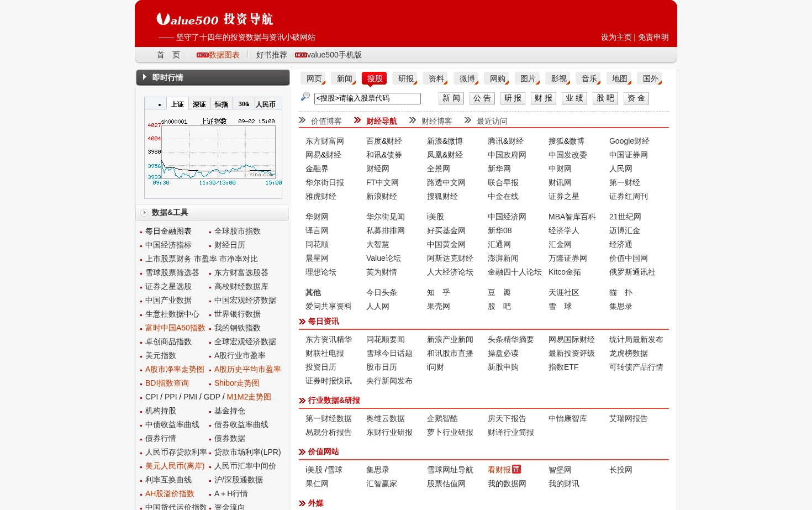The width and height of the screenshot is (812, 510).
Task: Click the 公告 search button
Action: (x=482, y=98)
